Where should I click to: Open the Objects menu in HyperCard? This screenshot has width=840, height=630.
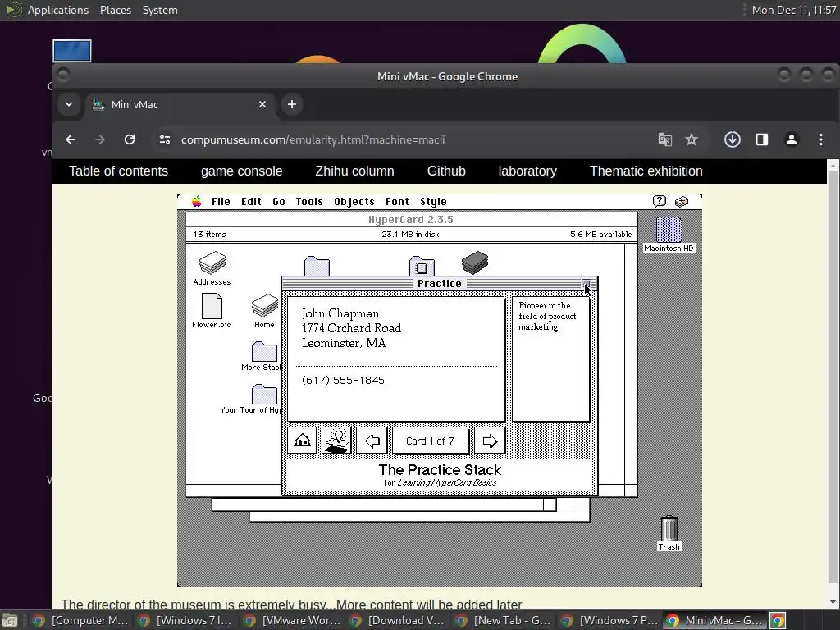tap(354, 202)
